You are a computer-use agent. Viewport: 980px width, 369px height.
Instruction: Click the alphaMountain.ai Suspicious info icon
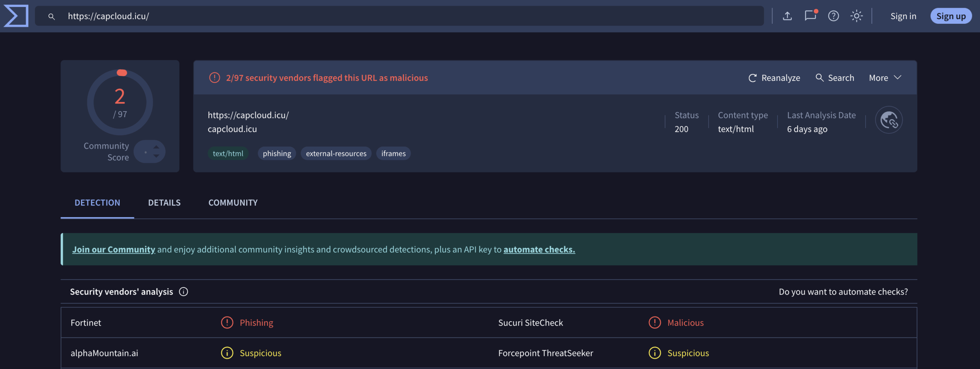[x=227, y=353]
